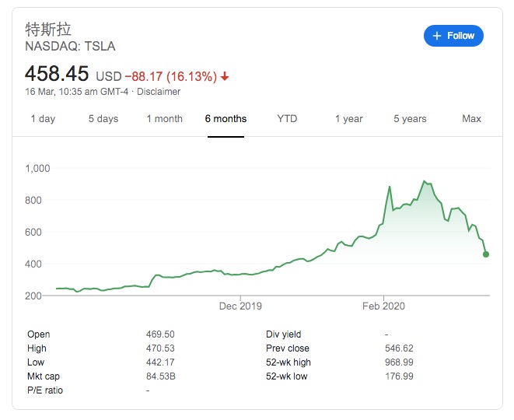This screenshot has height=420, width=514.
Task: Click the Dec 2019 axis label
Action: (x=241, y=306)
